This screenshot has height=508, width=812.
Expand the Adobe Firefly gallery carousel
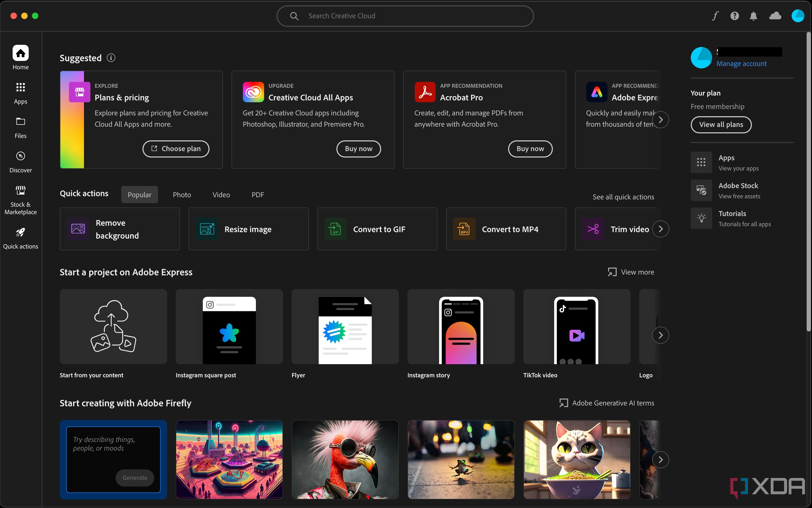pos(660,459)
